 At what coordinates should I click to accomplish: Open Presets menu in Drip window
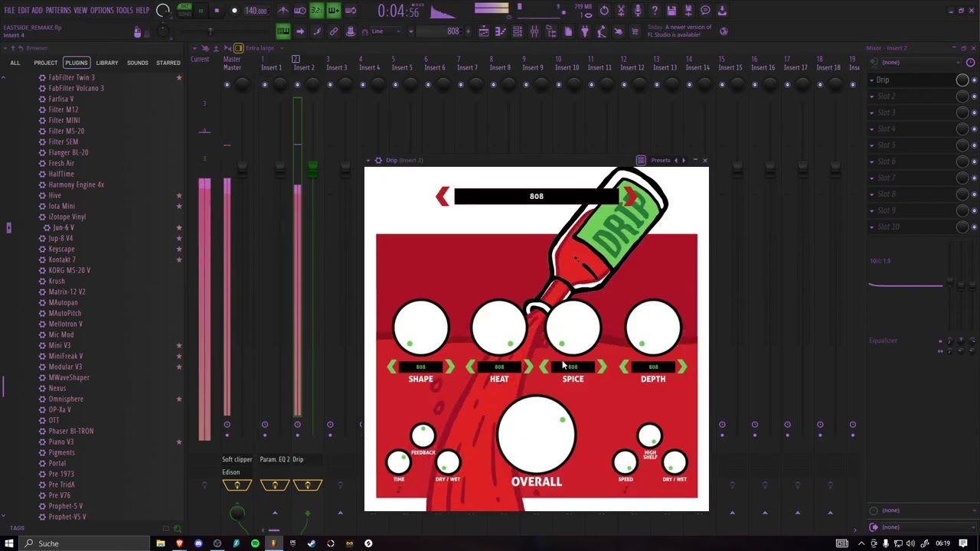click(660, 160)
